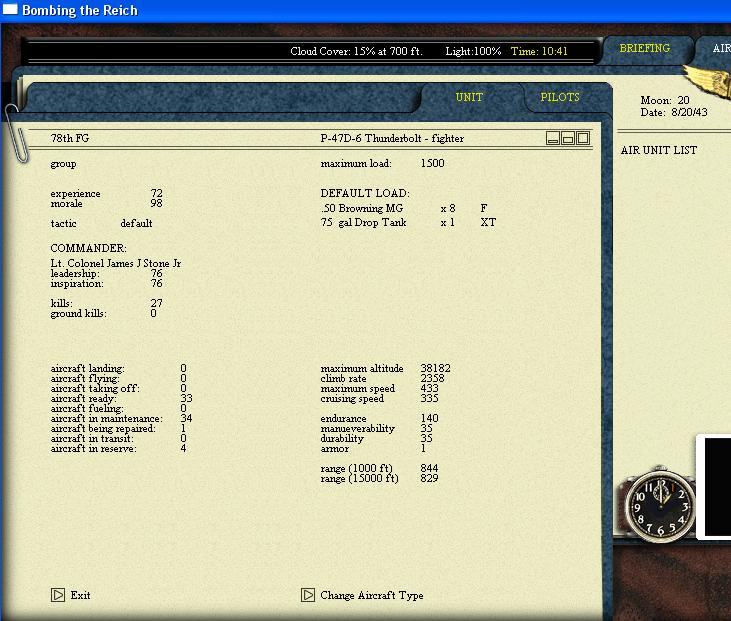
Task: Click the aircraft being repaired row
Action: (x=118, y=428)
